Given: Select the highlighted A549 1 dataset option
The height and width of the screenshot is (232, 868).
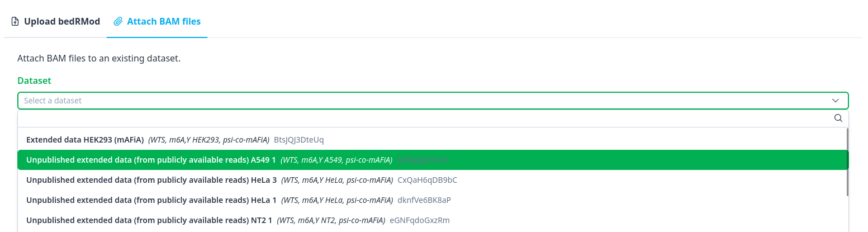Looking at the screenshot, I should point(151,160).
